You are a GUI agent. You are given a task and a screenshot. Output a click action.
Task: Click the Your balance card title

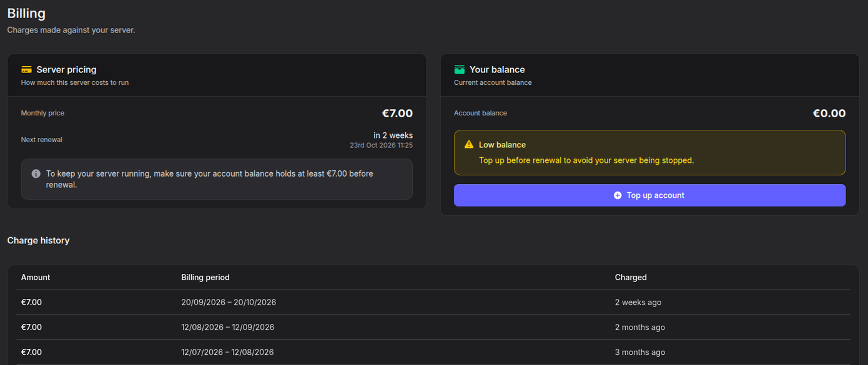(497, 70)
